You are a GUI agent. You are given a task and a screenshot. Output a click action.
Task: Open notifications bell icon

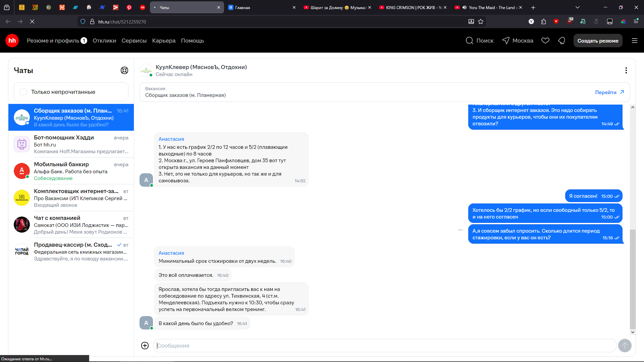[x=561, y=41]
